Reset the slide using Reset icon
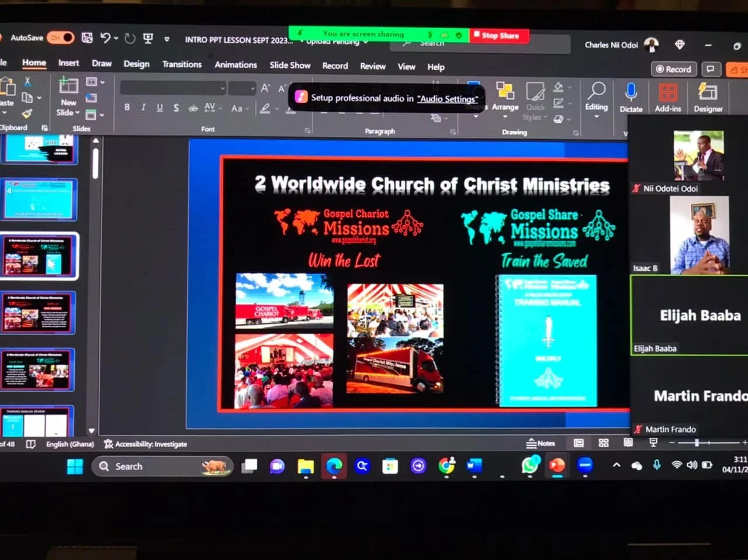This screenshot has width=748, height=560. [x=92, y=98]
